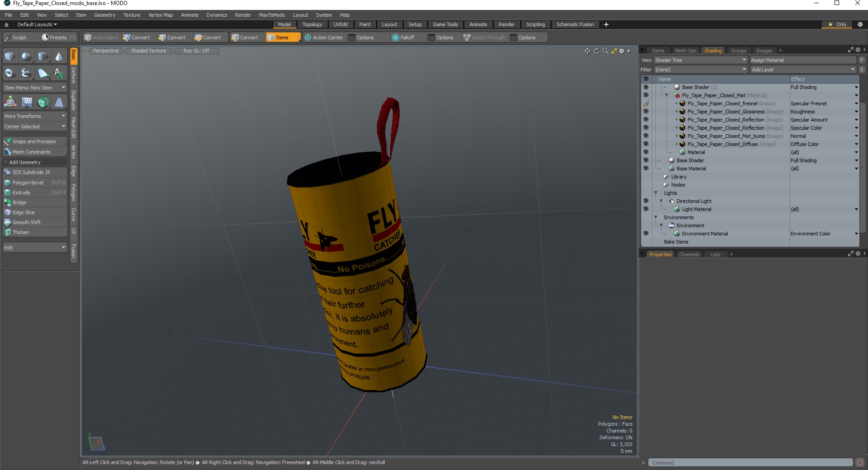This screenshot has height=470, width=868.
Task: Click the Command input field
Action: 750,463
